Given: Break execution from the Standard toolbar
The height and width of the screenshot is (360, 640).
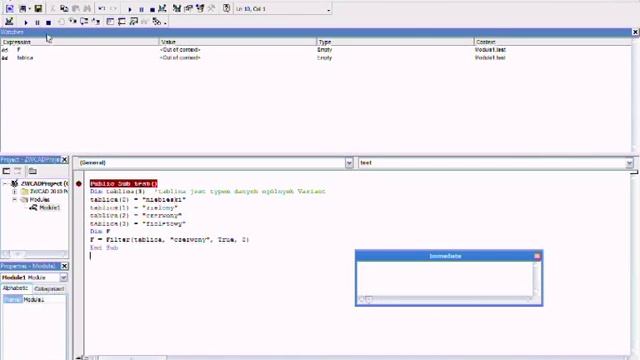Looking at the screenshot, I should point(141,9).
